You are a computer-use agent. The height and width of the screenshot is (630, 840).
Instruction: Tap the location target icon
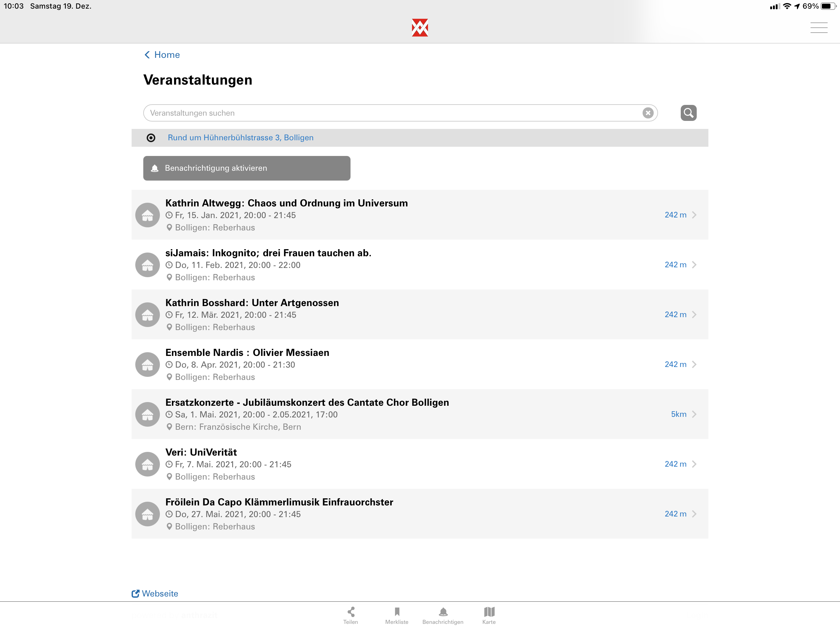coord(151,138)
